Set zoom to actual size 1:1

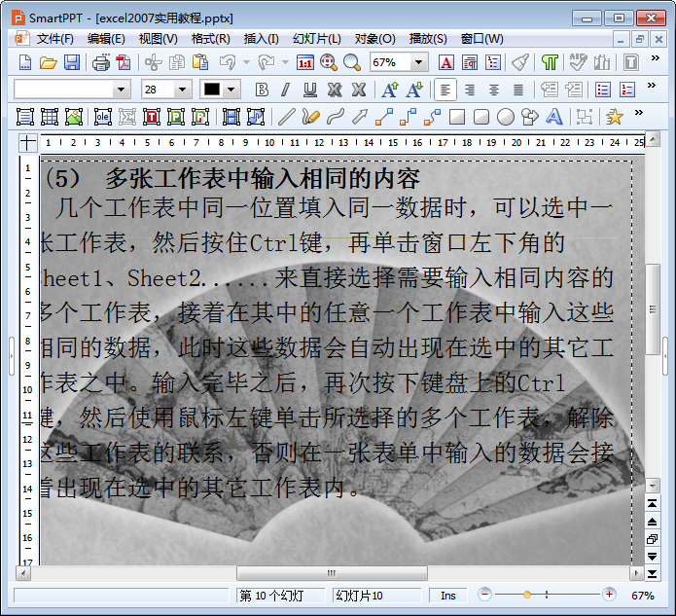click(x=305, y=62)
